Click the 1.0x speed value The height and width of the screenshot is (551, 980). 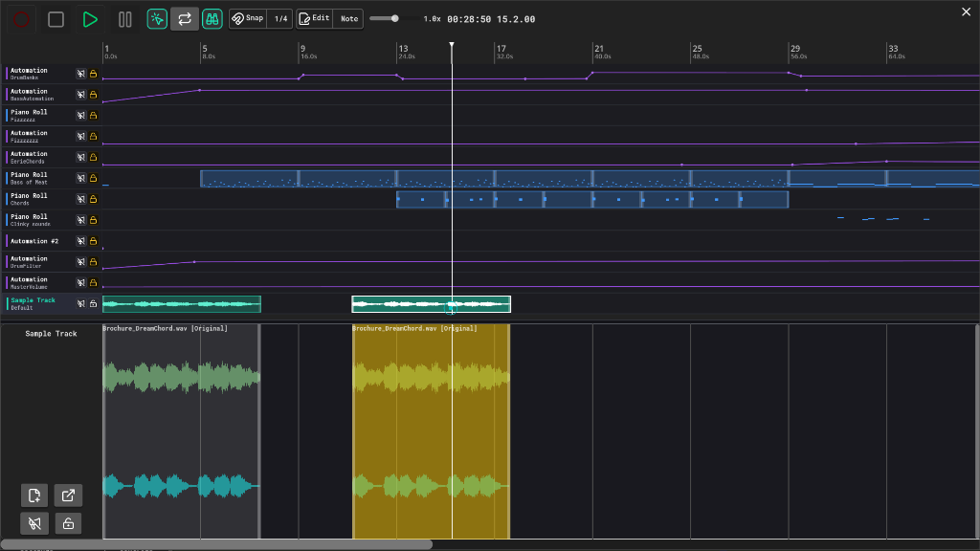pos(432,19)
